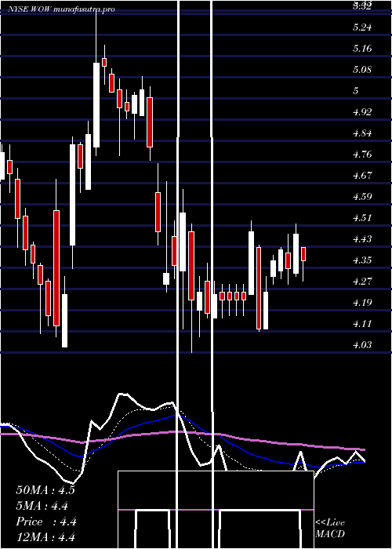Select the 4.19 axis label
The height and width of the screenshot is (549, 392).
(362, 303)
